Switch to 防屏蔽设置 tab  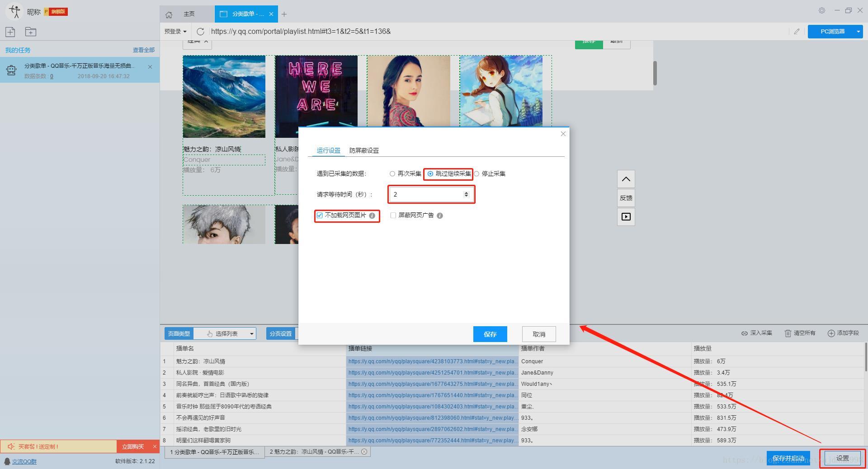click(364, 150)
